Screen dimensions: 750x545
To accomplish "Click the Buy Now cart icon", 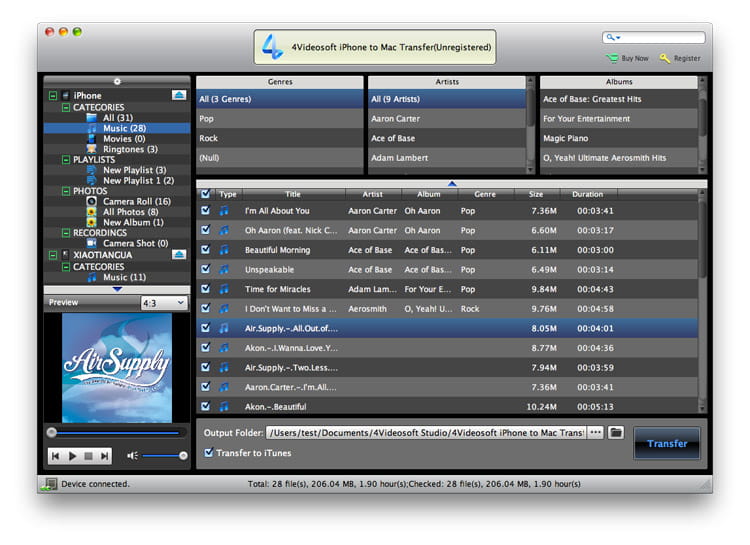I will (x=611, y=58).
